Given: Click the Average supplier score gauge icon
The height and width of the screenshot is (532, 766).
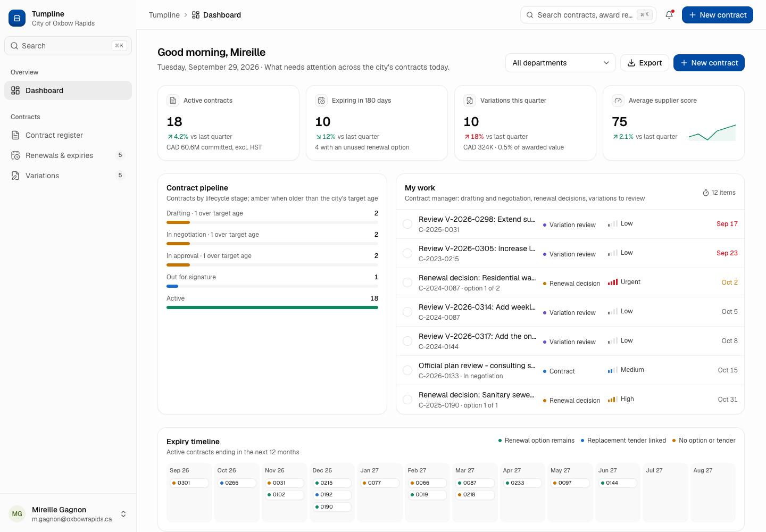Looking at the screenshot, I should (618, 101).
